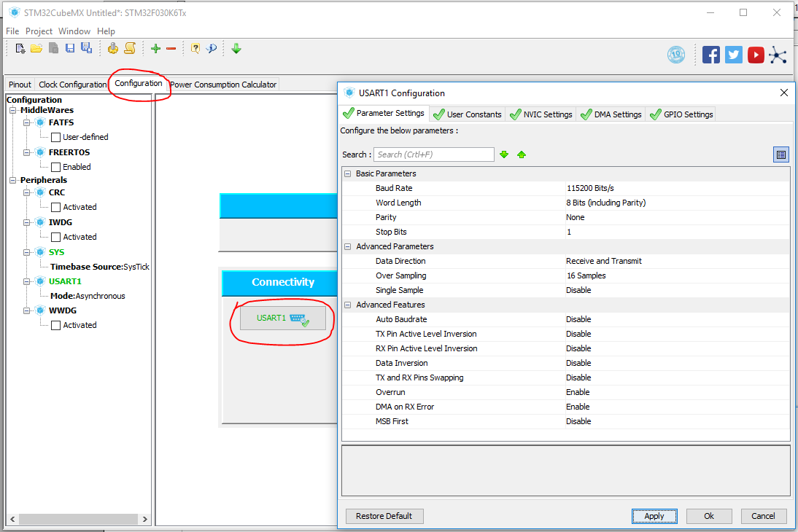Viewport: 798px width, 532px height.
Task: Collapse the USART1 tree node
Action: (x=26, y=281)
